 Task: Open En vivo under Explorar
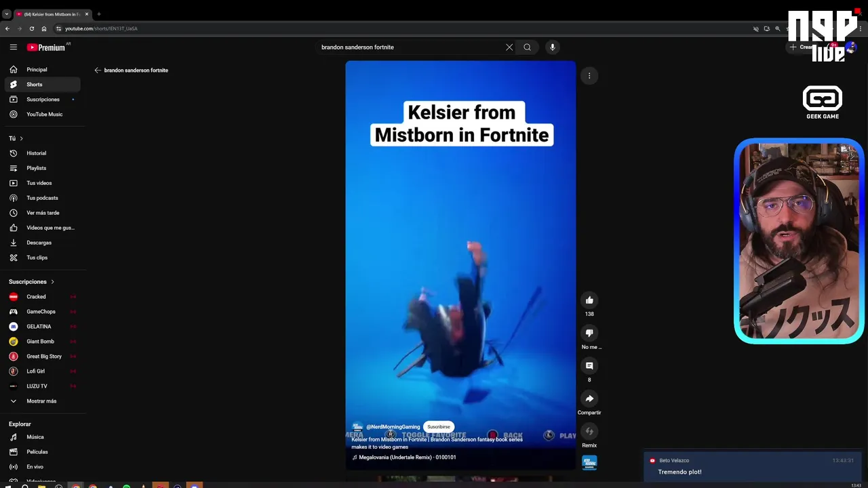click(42, 467)
